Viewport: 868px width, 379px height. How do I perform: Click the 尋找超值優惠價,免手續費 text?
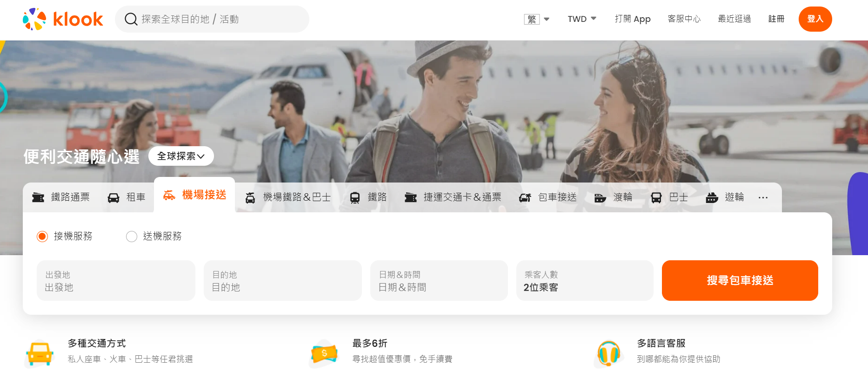(x=402, y=359)
